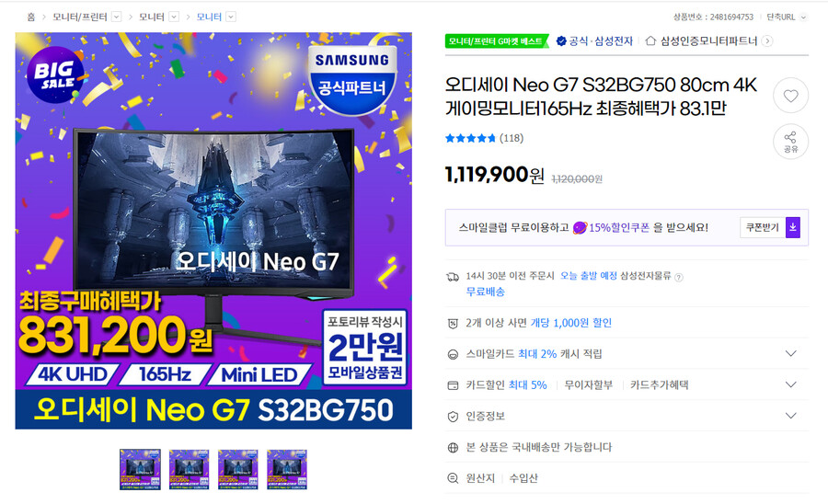The image size is (828, 504).
Task: Click the question mark help icon near 삼성전자물류
Action: (x=679, y=277)
